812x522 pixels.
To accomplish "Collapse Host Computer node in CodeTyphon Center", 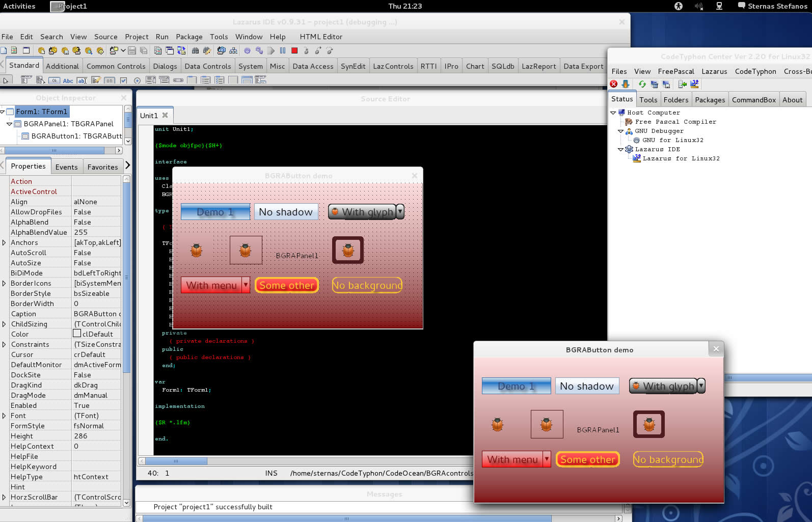I will pyautogui.click(x=613, y=113).
